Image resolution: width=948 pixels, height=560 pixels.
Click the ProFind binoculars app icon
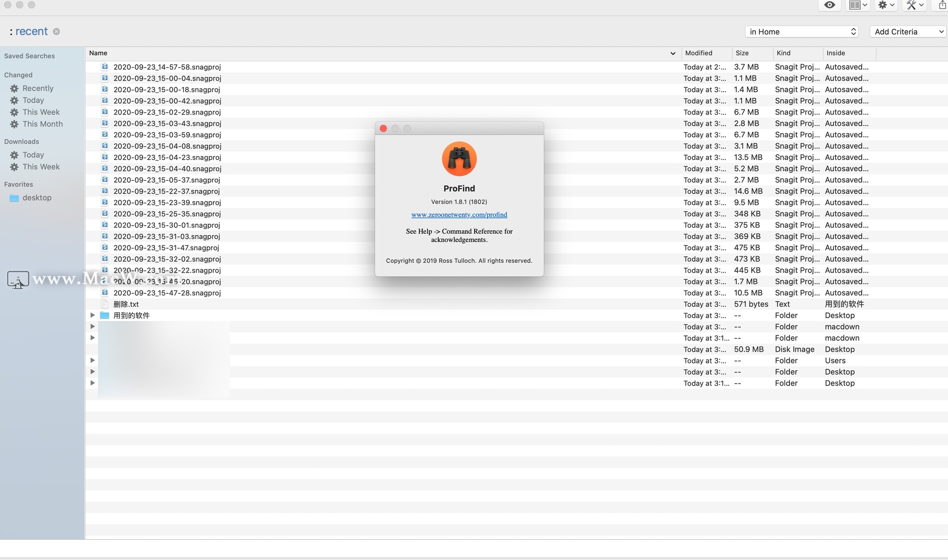pyautogui.click(x=459, y=159)
